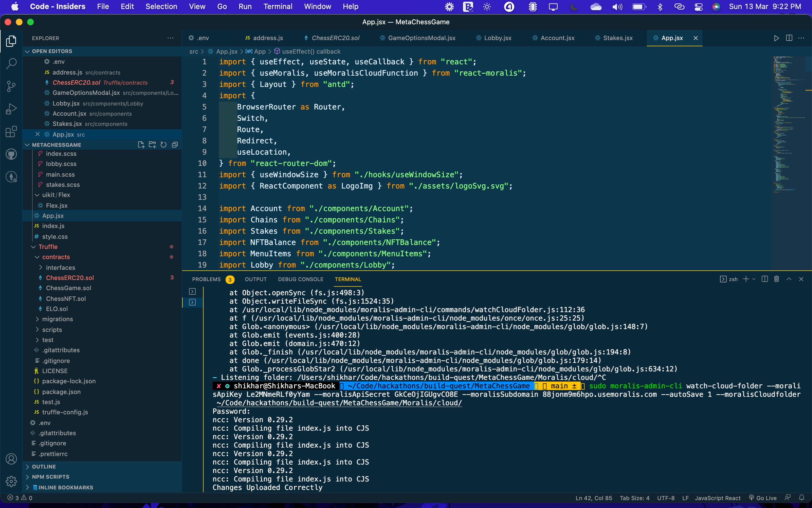Click errors and warnings count in status bar
Screen dimensions: 812x508
tap(20, 498)
